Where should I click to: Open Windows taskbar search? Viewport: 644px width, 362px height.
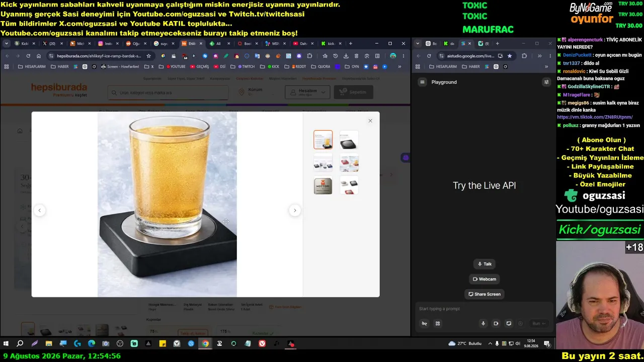coord(20,344)
